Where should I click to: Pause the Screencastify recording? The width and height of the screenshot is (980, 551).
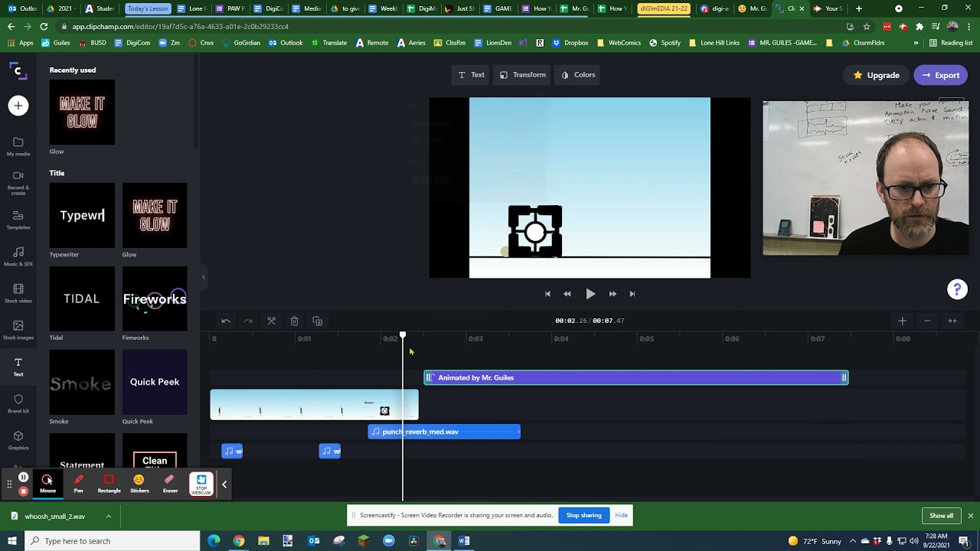coord(24,478)
